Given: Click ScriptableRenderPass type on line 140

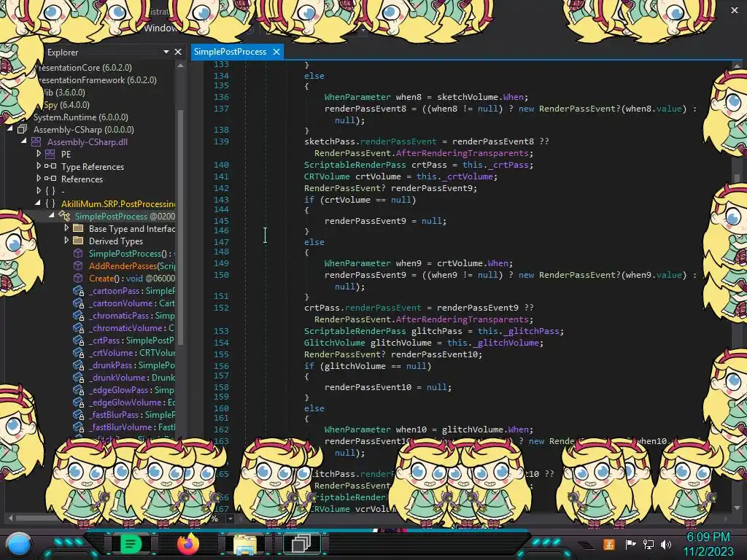Looking at the screenshot, I should pyautogui.click(x=355, y=165).
